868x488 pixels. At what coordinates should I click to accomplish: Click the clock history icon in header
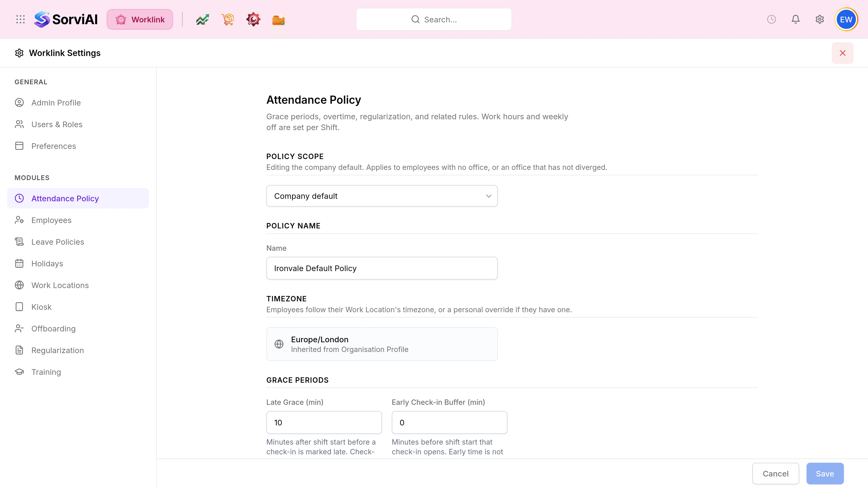click(771, 19)
